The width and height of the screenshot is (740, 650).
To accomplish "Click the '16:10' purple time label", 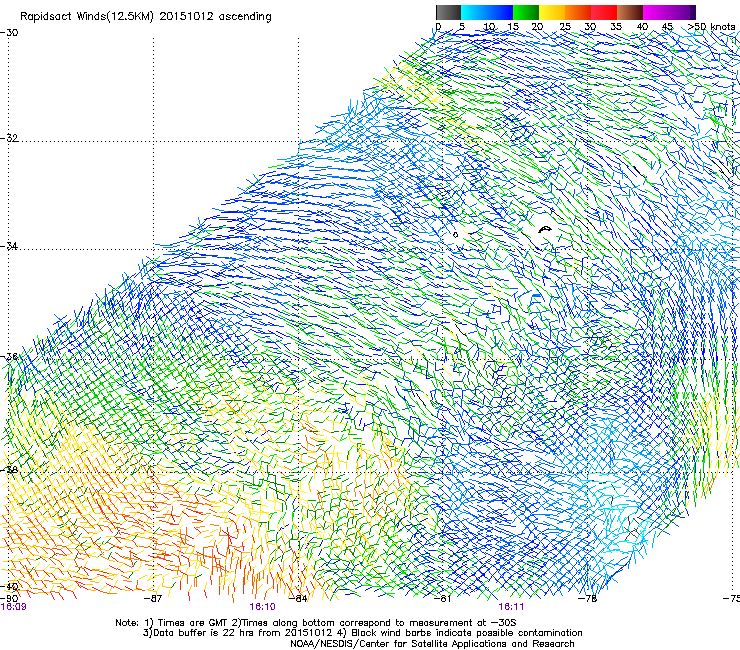I will pyautogui.click(x=262, y=607).
